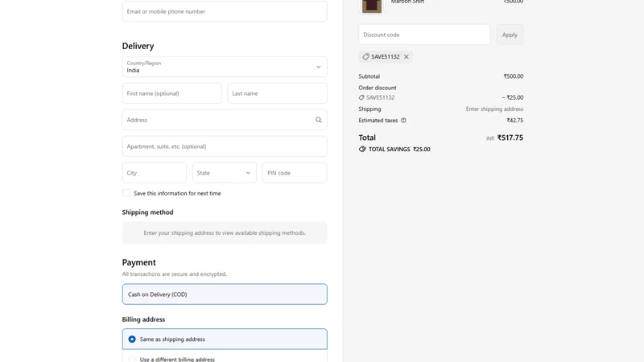Remove the SAVE51132 discount code chip
This screenshot has width=644, height=362.
coord(407,56)
